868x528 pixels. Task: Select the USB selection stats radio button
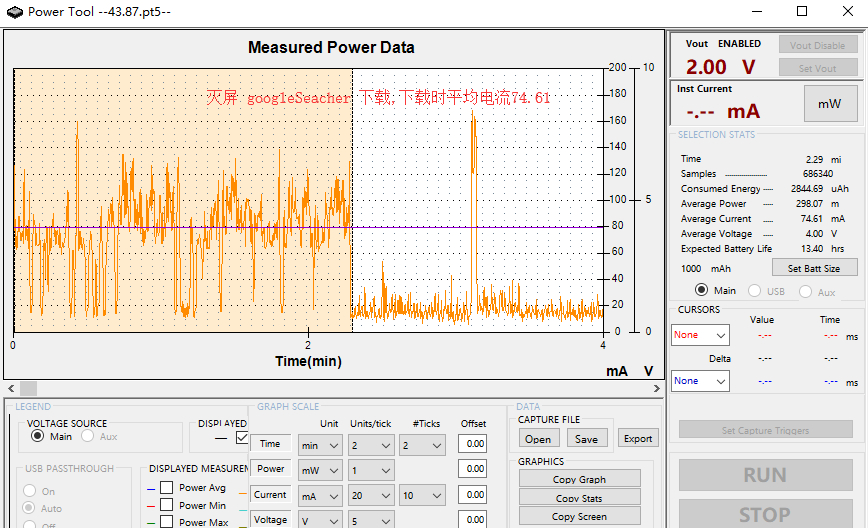[x=754, y=291]
